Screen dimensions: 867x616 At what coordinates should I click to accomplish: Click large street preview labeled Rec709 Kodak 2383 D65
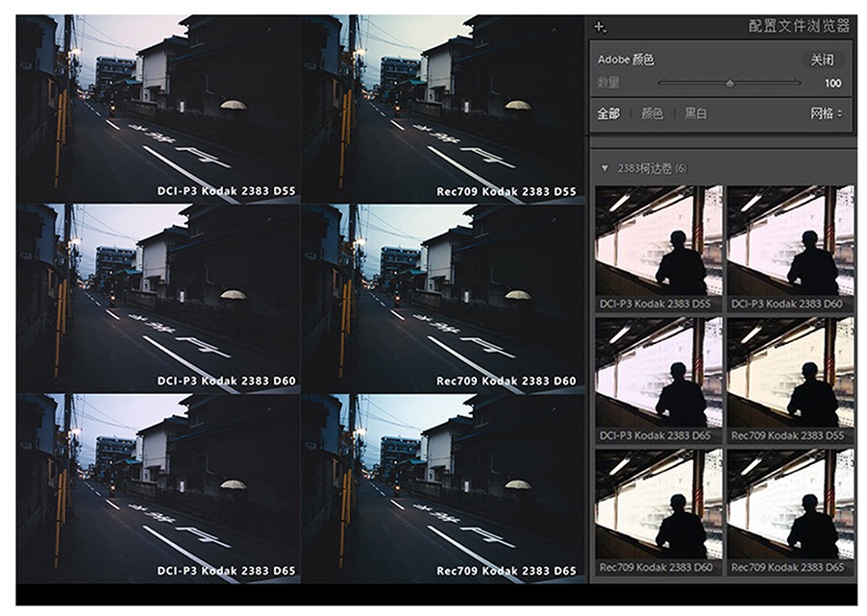(x=443, y=484)
